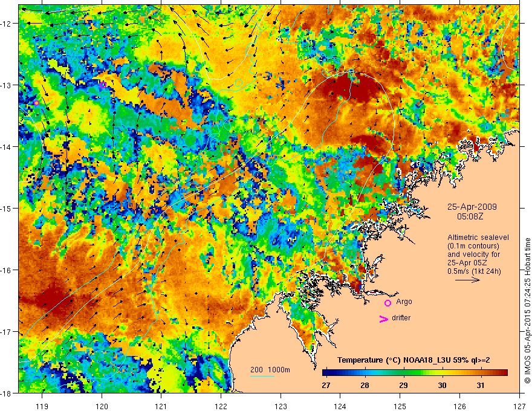The width and height of the screenshot is (532, 411).
Task: Click the date text 25-Apr-2009
Action: click(472, 207)
